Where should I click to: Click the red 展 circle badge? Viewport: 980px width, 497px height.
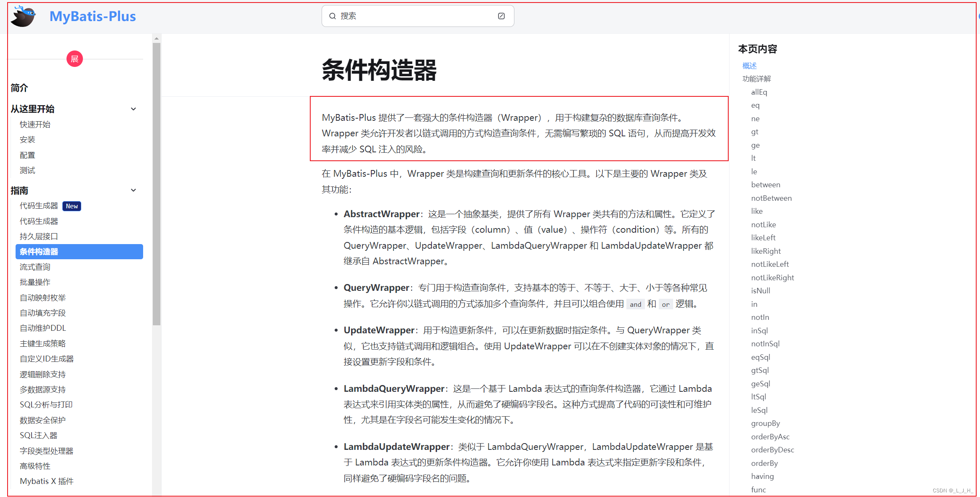coord(75,59)
